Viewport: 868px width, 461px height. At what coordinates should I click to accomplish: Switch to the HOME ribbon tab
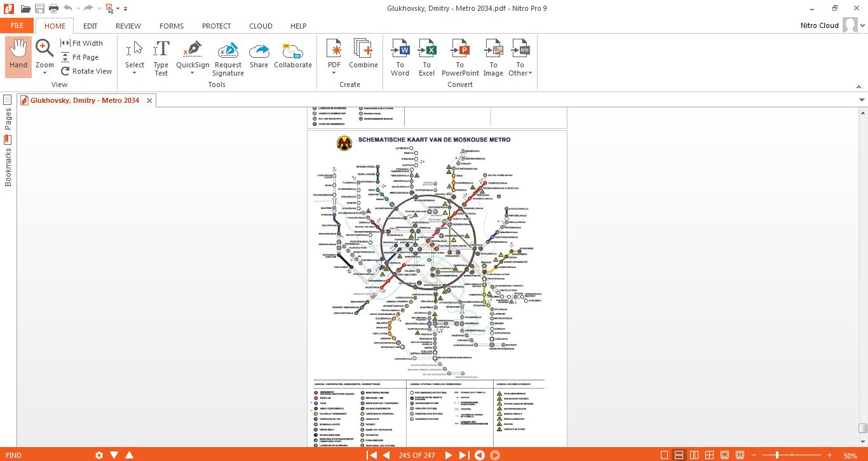coord(55,26)
